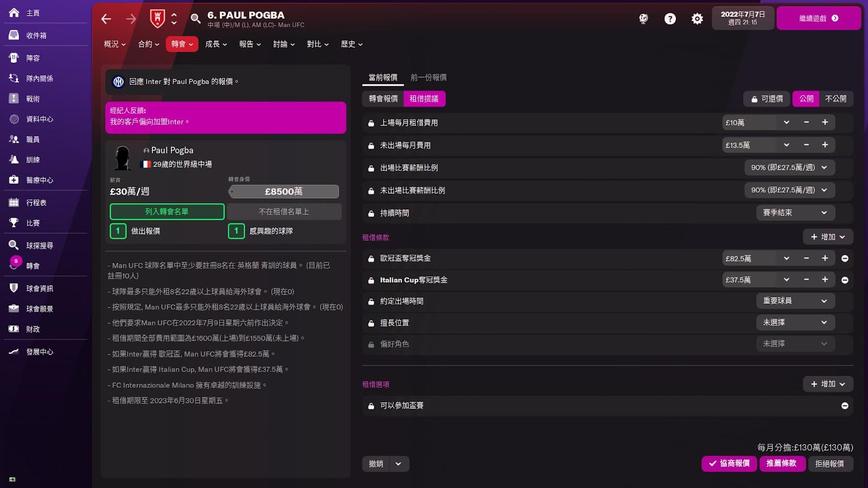This screenshot has height=488, width=868.
Task: Toggle 可還價 negotiable setting
Action: [767, 99]
